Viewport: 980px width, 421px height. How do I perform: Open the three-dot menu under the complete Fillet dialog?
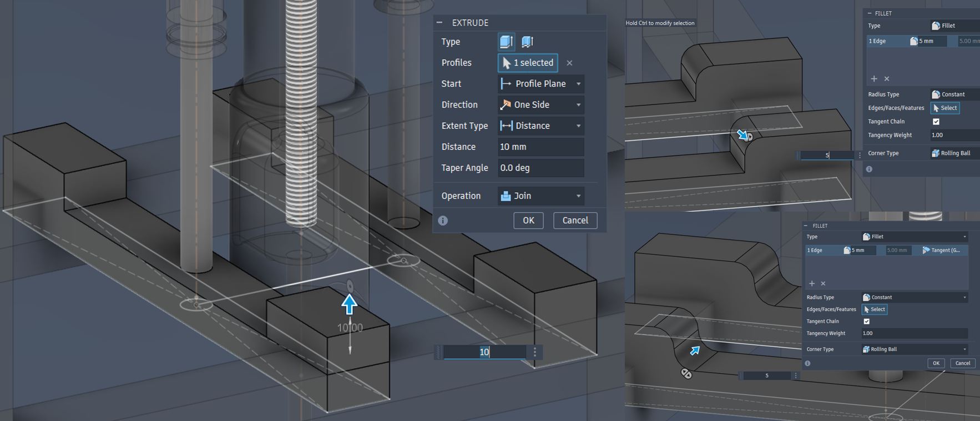coord(796,376)
